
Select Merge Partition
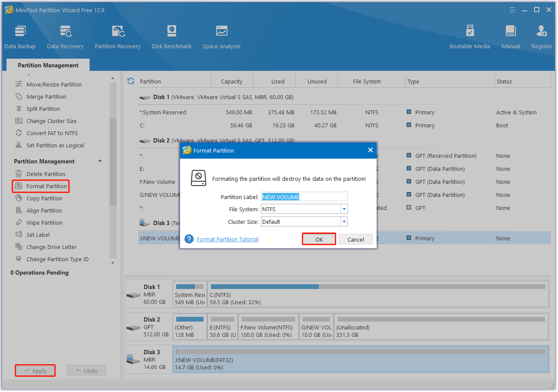point(46,96)
